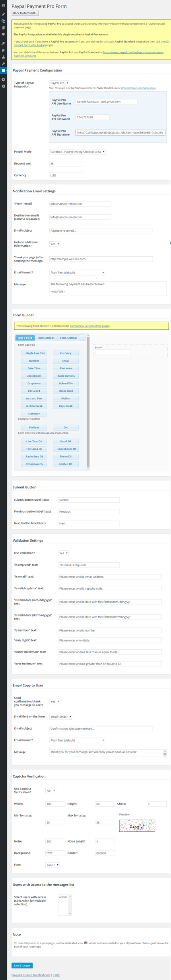Open the captcha Font dropdown
171x980 pixels.
52,865
